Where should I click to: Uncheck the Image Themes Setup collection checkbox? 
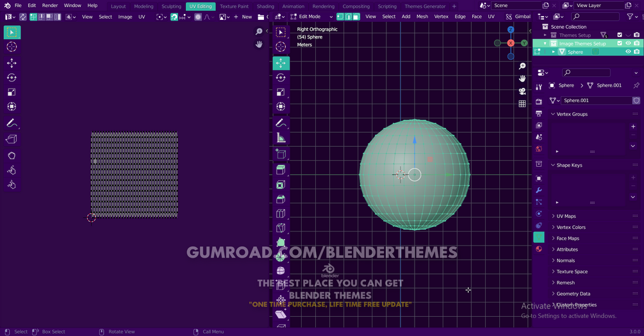click(620, 43)
